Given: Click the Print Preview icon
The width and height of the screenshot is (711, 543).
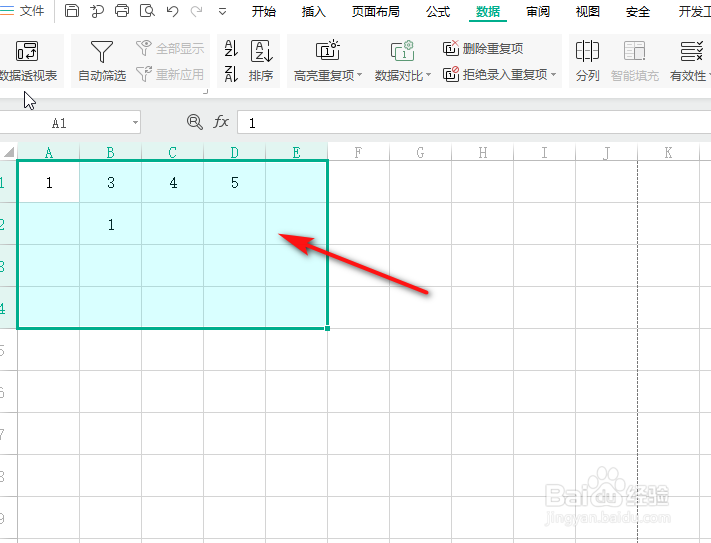Looking at the screenshot, I should 147,10.
